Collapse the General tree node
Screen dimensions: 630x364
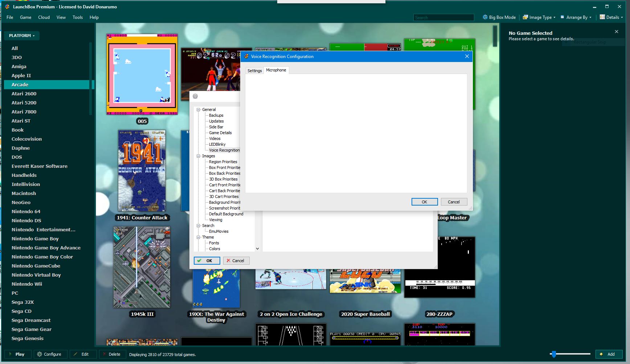pyautogui.click(x=199, y=109)
